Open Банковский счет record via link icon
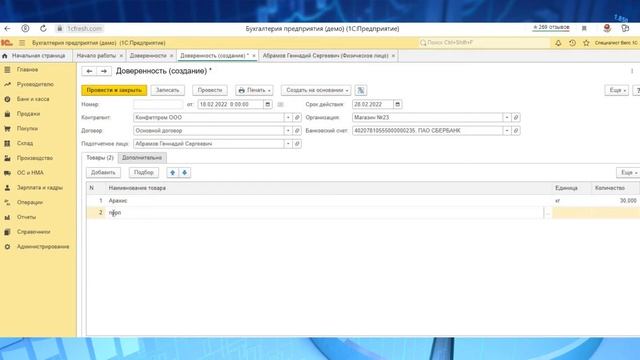640x360 pixels. (x=516, y=131)
